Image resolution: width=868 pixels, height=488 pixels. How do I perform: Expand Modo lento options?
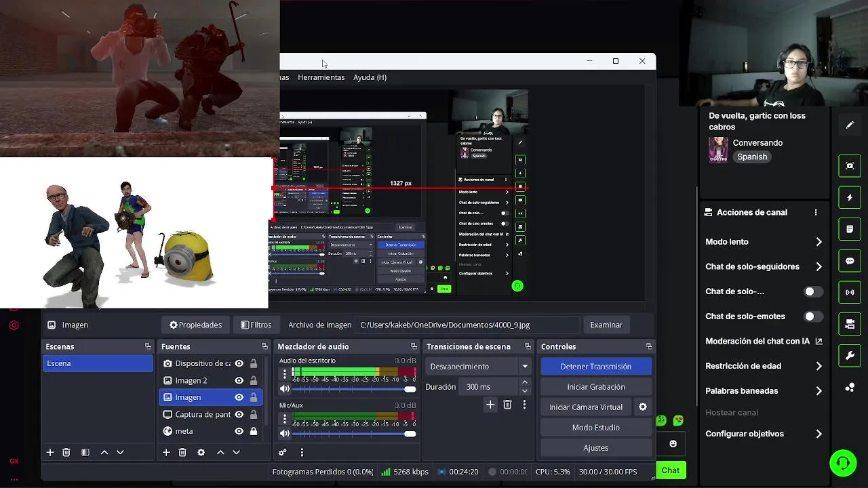coord(818,242)
